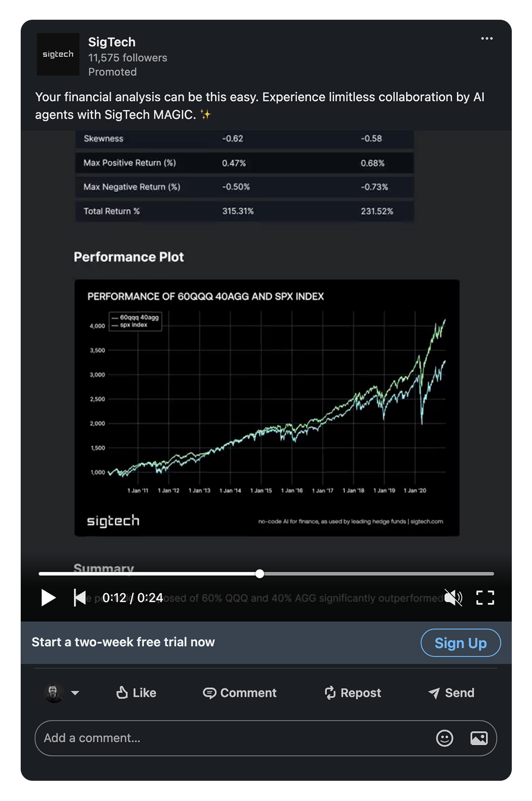Screen dimensions: 532x801
Task: Enter fullscreen video mode
Action: pos(485,597)
